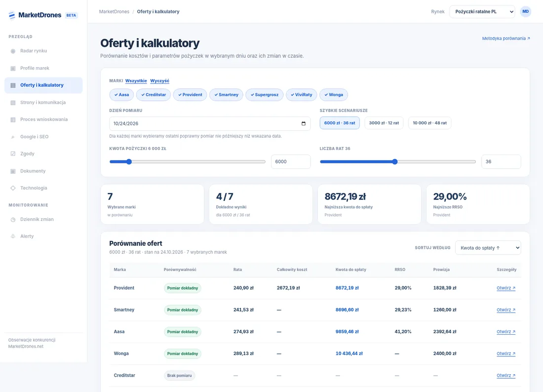The width and height of the screenshot is (543, 392).
Task: Click the Wyczyść brands link
Action: [x=159, y=80]
